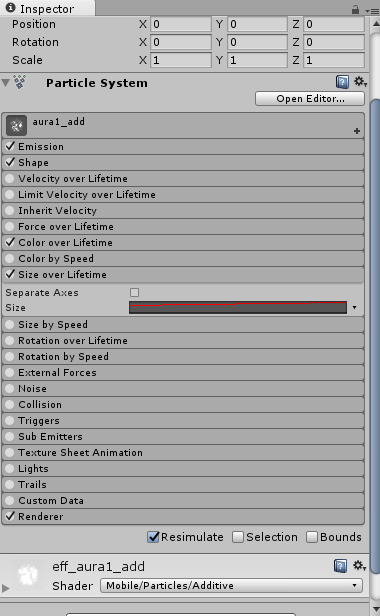The image size is (380, 616).
Task: Open the Size curve editor swatch
Action: 238,308
